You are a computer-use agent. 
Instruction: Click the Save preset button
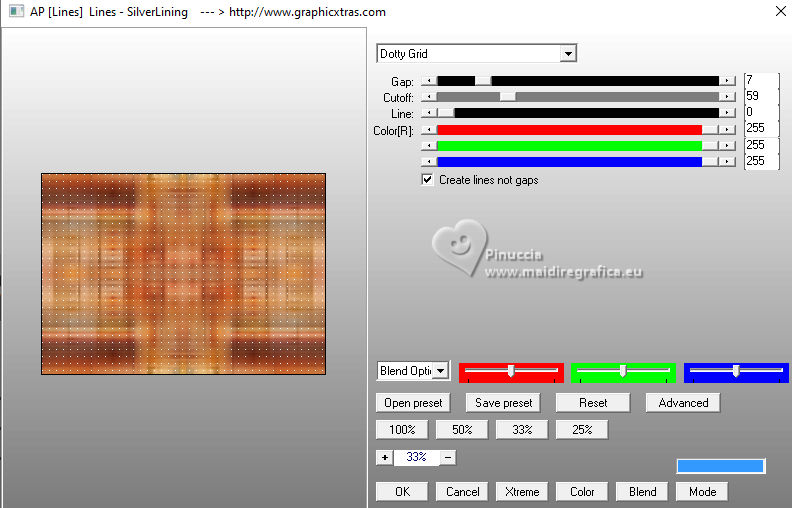click(x=503, y=403)
